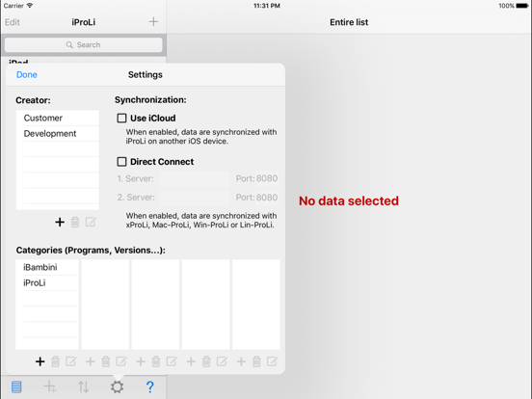Add category in third column
The width and height of the screenshot is (532, 399).
(141, 361)
